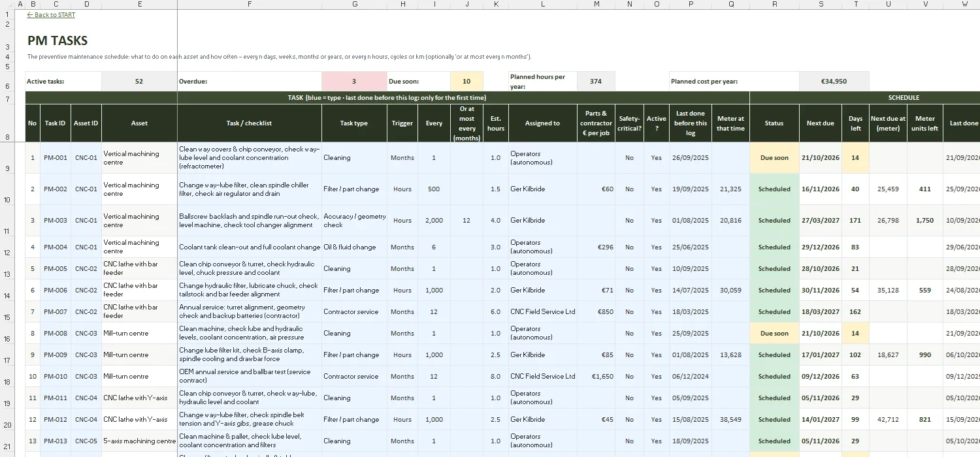The width and height of the screenshot is (980, 457).
Task: Click the Status column header
Action: 774,123
